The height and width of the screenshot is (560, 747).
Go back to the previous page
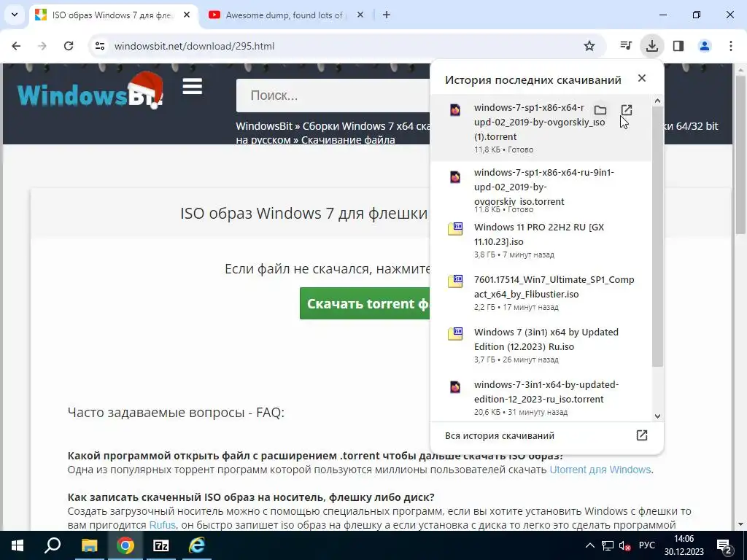(x=16, y=46)
